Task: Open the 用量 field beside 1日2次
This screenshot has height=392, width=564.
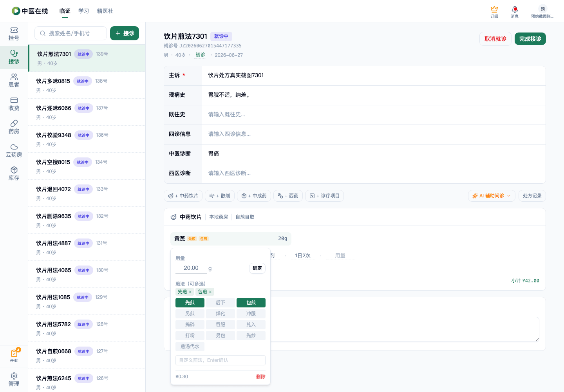Action: click(x=340, y=256)
